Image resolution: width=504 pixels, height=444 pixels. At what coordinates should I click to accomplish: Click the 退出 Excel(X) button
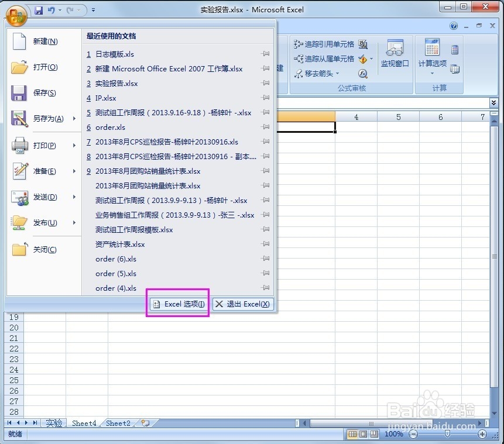(243, 304)
